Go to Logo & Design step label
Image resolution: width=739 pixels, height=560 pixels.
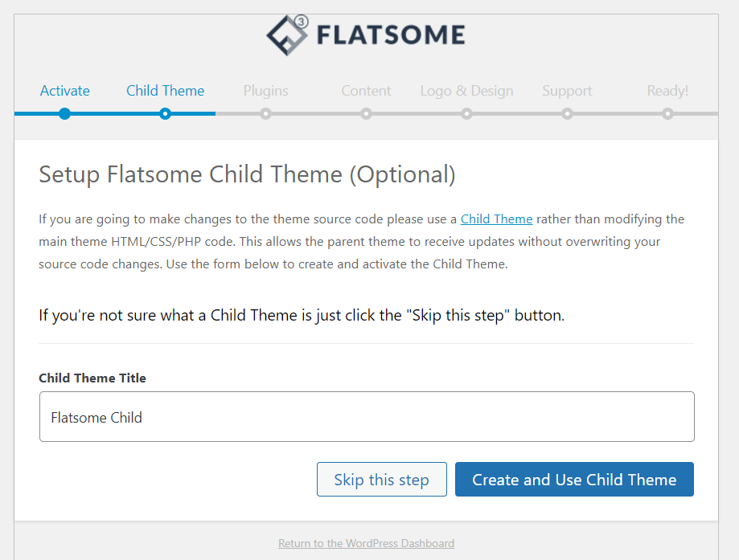(x=466, y=91)
